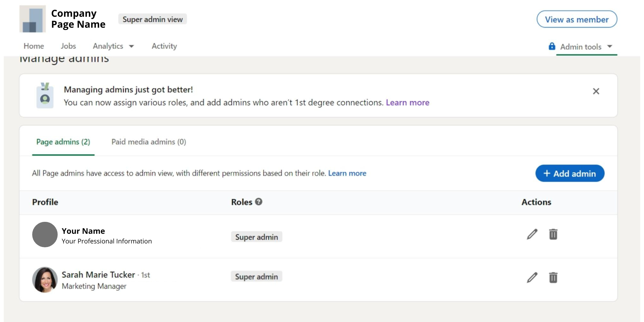Open the Jobs menu item
This screenshot has height=322, width=644.
point(68,46)
